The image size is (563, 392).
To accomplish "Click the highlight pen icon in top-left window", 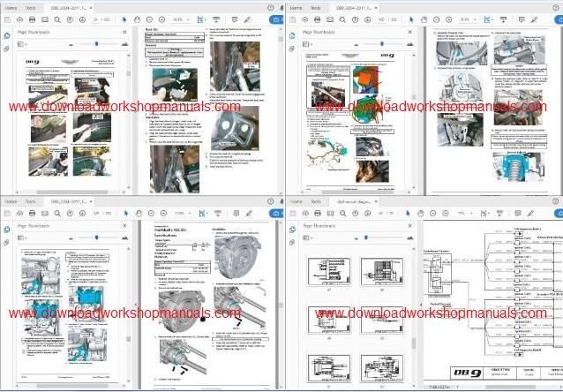I will tap(247, 19).
